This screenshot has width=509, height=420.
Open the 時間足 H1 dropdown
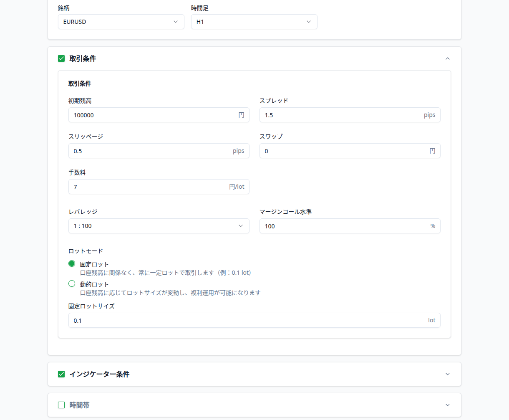(x=254, y=22)
